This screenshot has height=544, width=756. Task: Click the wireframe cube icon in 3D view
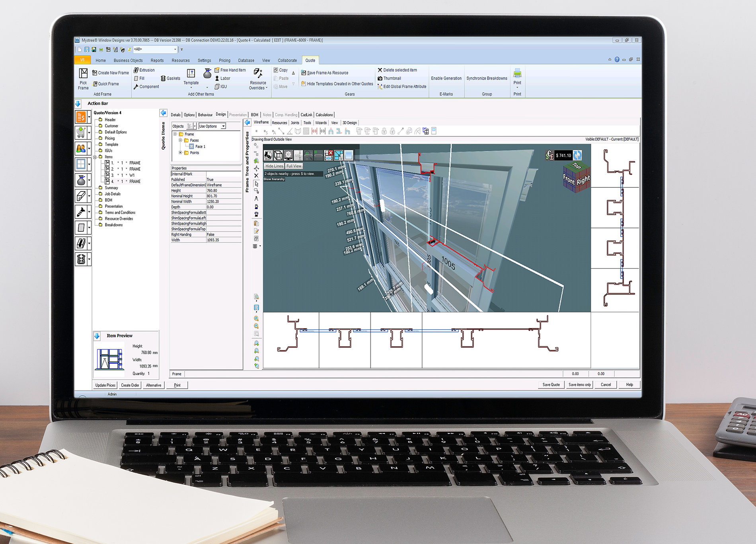point(278,155)
